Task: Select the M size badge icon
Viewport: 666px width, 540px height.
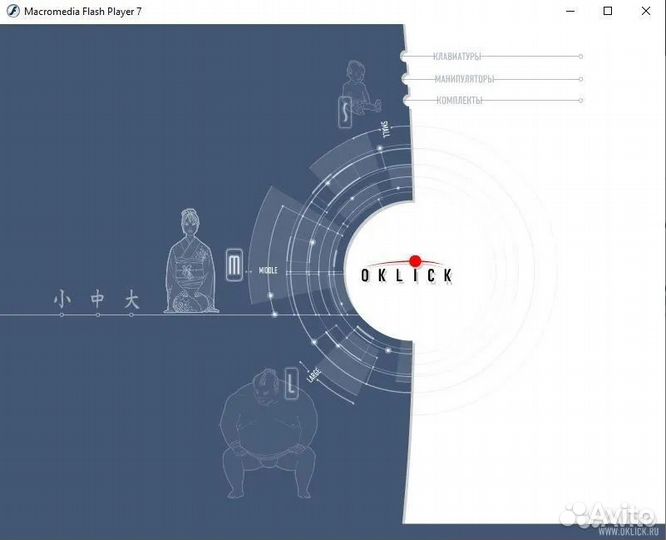Action: pyautogui.click(x=234, y=265)
